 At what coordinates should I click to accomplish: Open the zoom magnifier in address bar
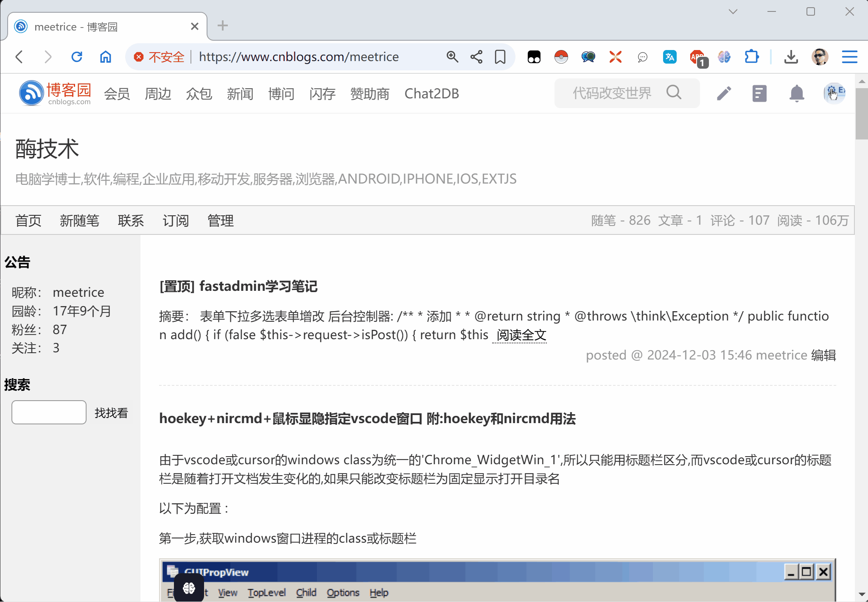(x=452, y=57)
